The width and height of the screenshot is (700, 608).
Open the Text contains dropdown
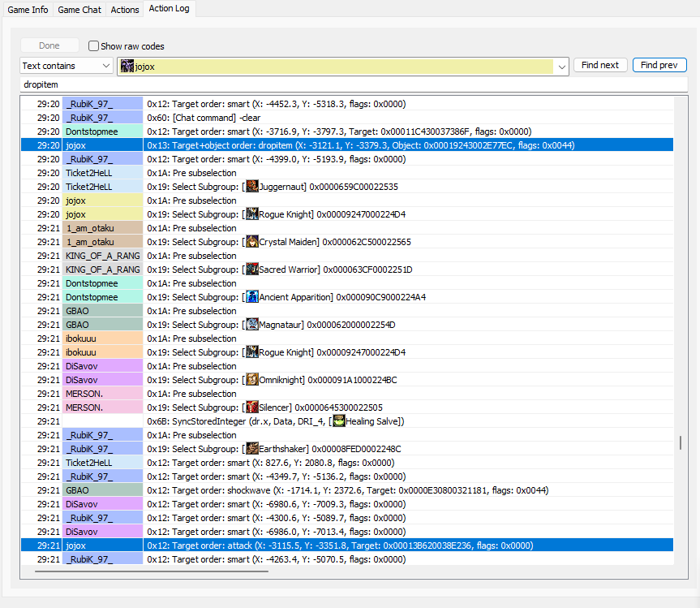[66, 66]
